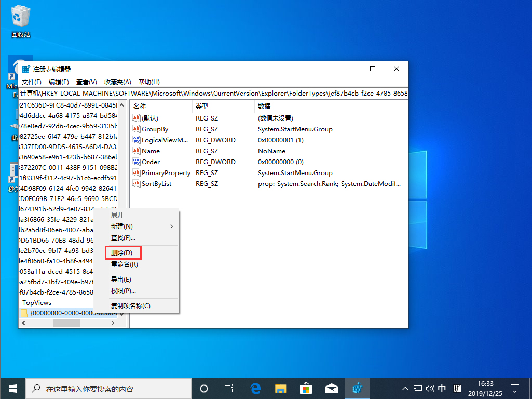The image size is (532, 399).
Task: Click the horizontal scrollbar in the tree pane
Action: (x=66, y=322)
